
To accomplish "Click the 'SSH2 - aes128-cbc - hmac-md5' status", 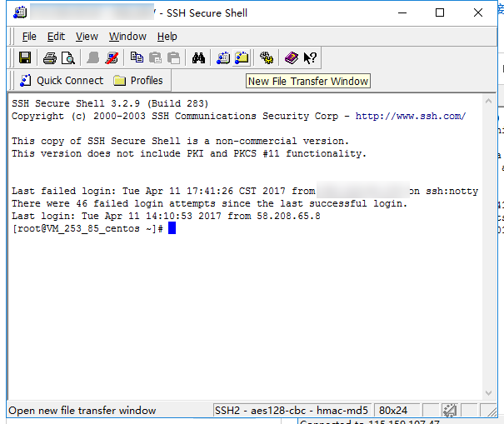I will coord(292,411).
